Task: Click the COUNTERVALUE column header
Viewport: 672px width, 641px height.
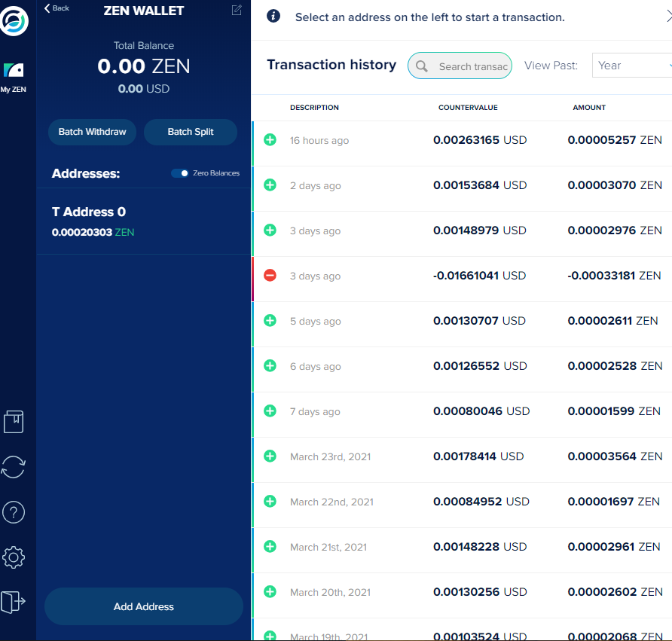Action: pyautogui.click(x=468, y=108)
